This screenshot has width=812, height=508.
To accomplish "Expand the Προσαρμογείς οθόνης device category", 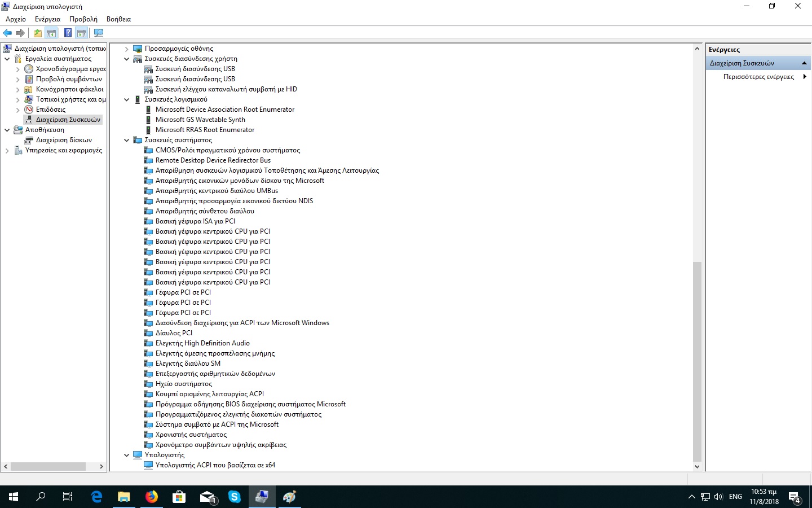I will 126,49.
